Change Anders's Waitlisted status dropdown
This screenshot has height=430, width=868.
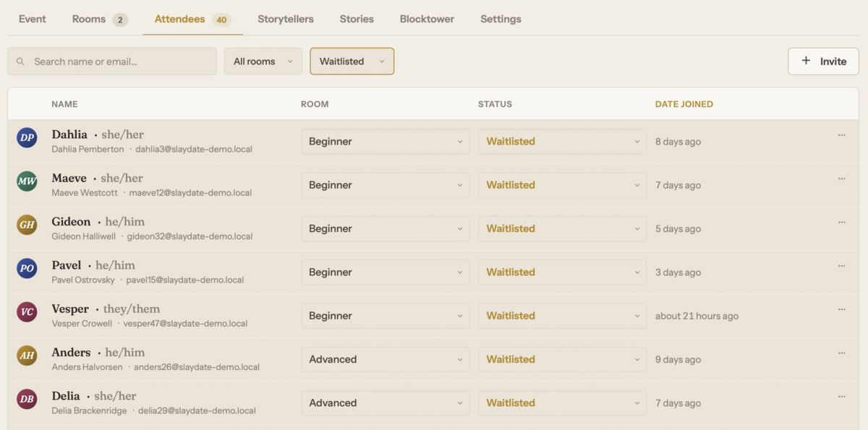pyautogui.click(x=563, y=359)
